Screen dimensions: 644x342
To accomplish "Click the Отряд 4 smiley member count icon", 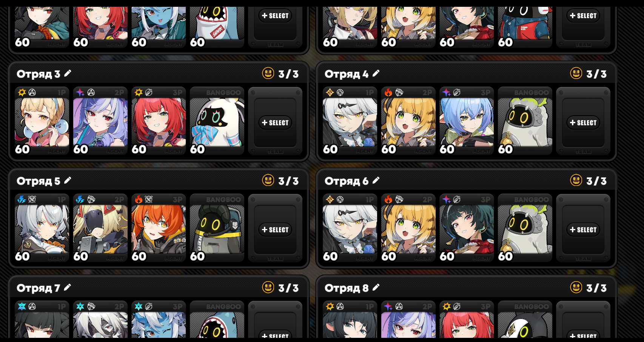I will (x=576, y=73).
